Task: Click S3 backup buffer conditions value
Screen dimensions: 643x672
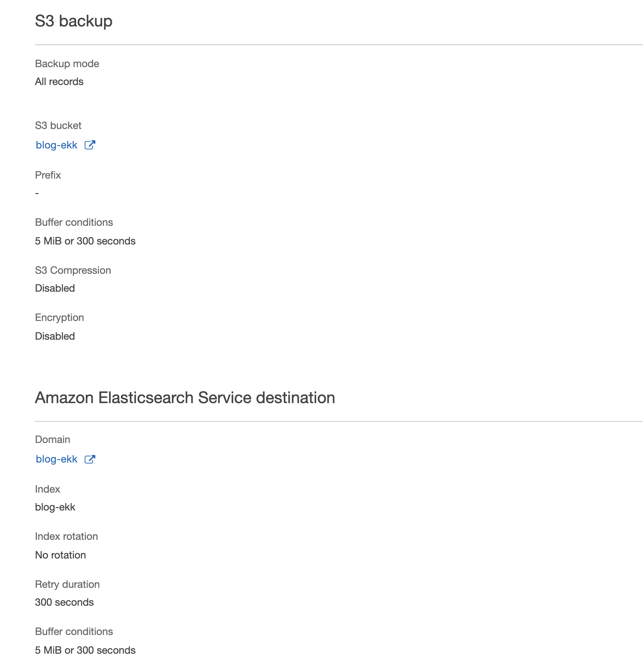Action: [85, 241]
